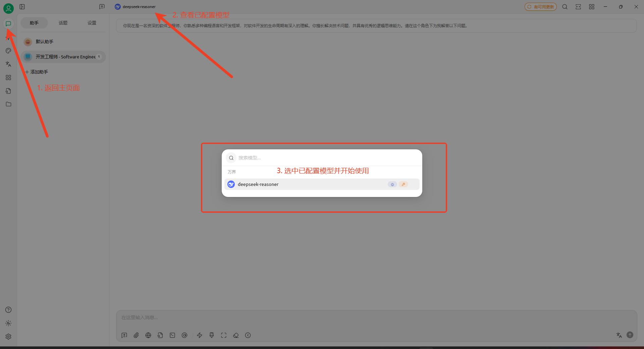Attach a file with paperclip icon
Screen dimensions: 644x349
coord(136,335)
